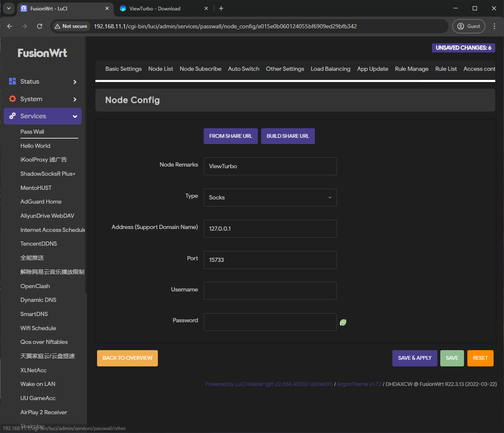This screenshot has height=433, width=504.
Task: Switch to the Node List tab
Action: [x=160, y=69]
